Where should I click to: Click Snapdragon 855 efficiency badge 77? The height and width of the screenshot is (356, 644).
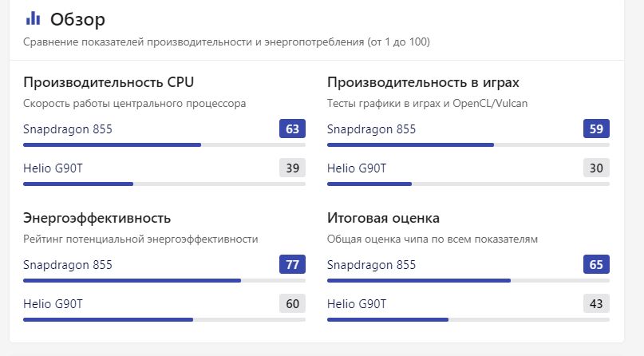(292, 264)
